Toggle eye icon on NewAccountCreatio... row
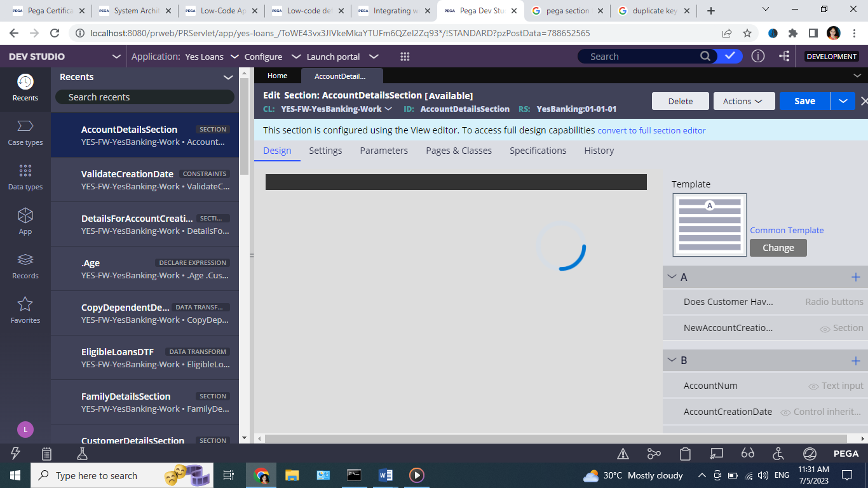 (x=825, y=329)
